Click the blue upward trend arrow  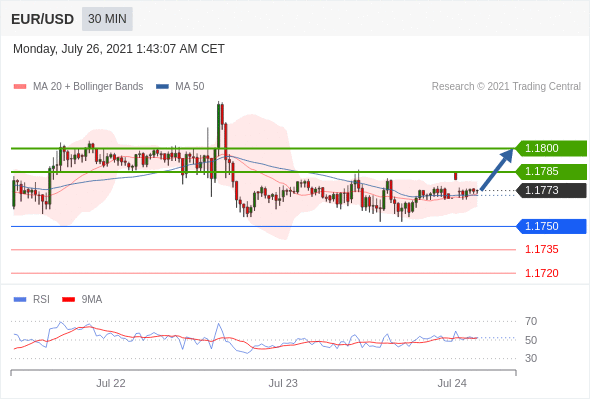pos(497,170)
